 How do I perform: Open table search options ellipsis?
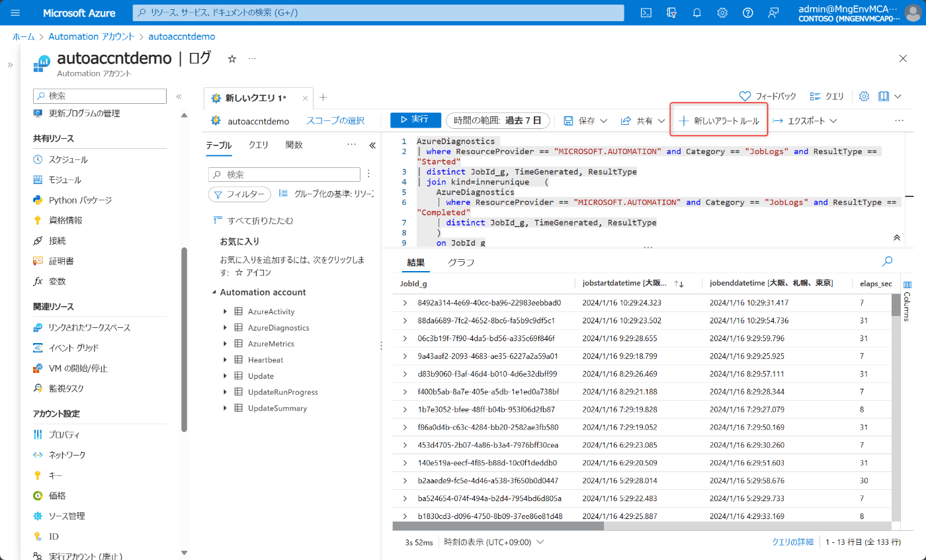point(369,175)
